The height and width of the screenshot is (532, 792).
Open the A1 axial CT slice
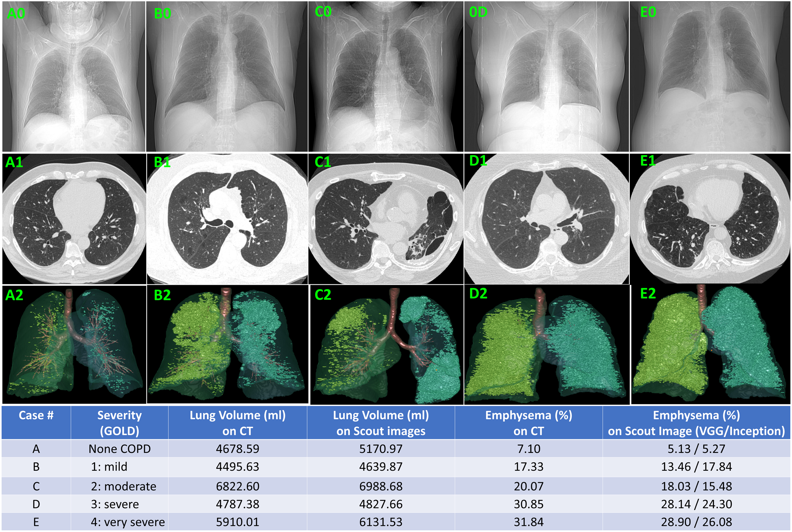[74, 219]
